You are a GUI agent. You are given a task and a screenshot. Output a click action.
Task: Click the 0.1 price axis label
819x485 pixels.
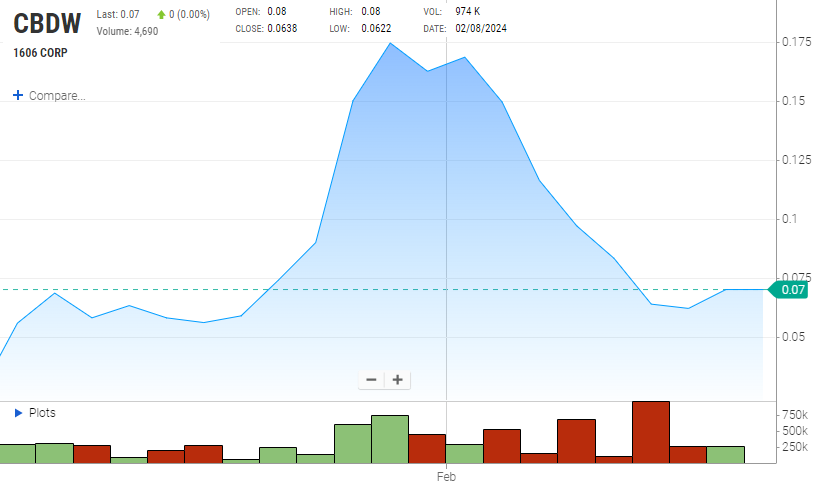790,219
